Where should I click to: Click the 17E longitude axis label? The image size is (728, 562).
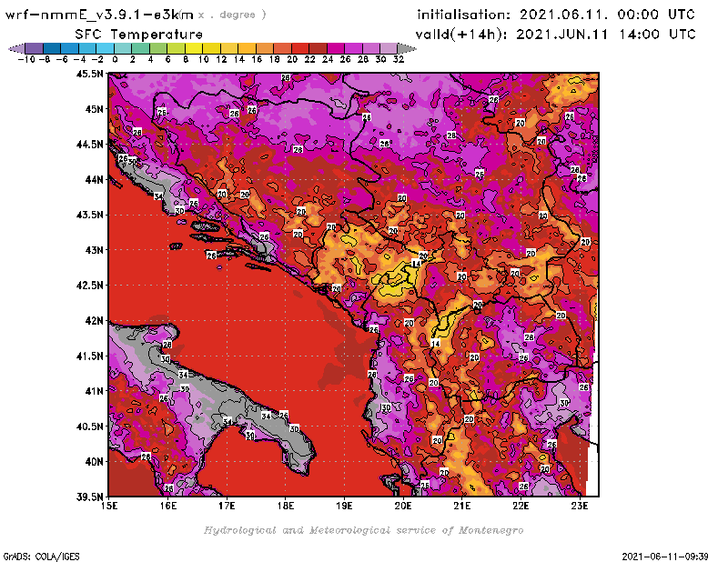click(227, 506)
